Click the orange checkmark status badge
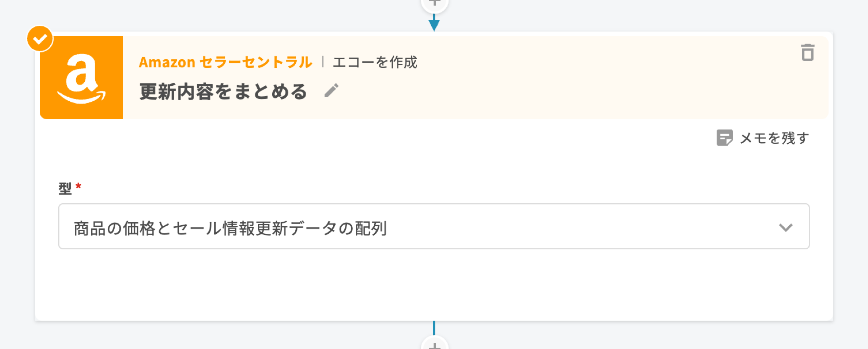This screenshot has height=349, width=868. coord(40,39)
